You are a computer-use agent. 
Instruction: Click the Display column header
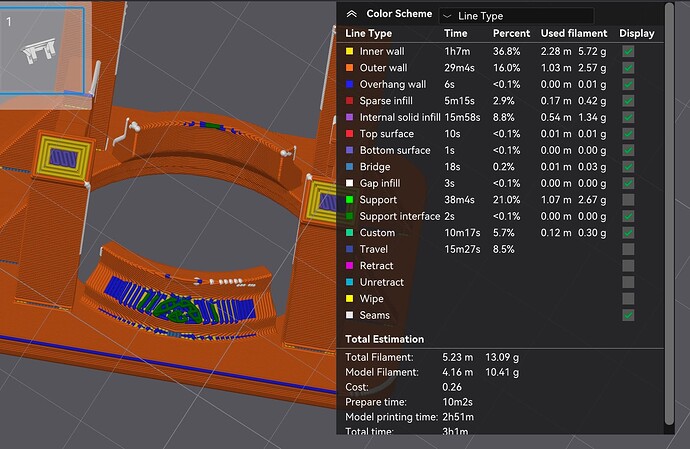point(636,33)
